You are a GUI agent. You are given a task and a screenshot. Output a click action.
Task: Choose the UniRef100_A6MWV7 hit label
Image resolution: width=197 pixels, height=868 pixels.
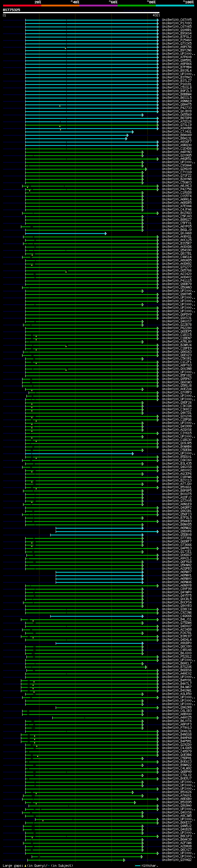click(x=177, y=572)
